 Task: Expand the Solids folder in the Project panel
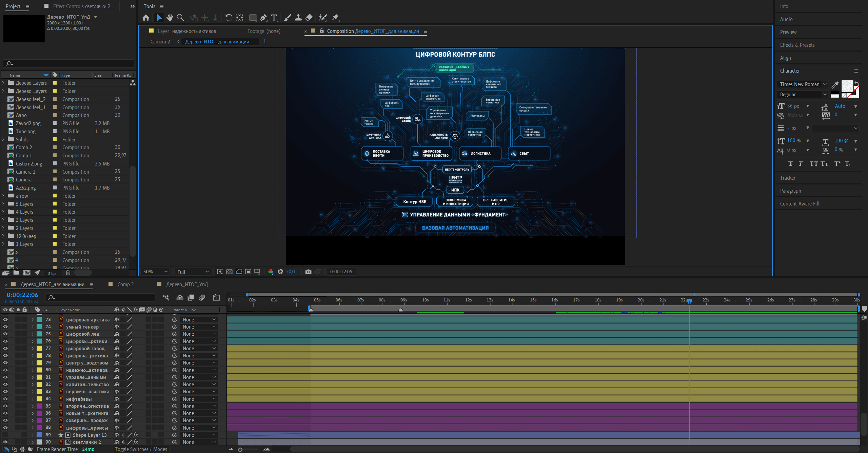point(3,139)
